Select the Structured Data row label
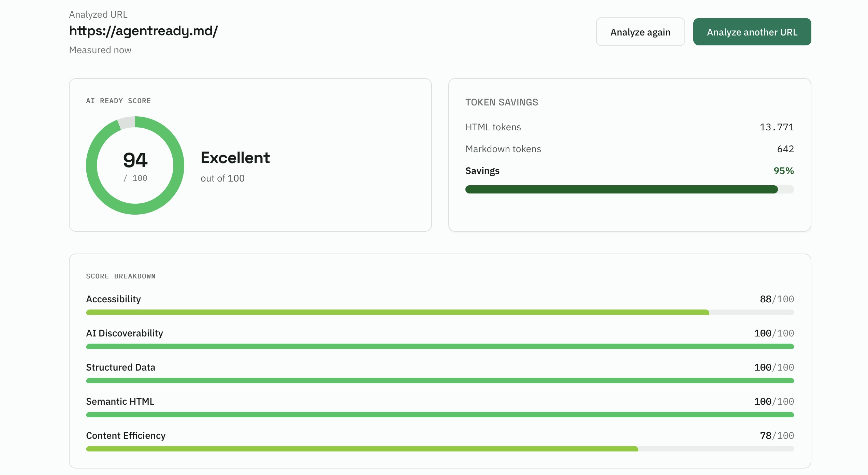The width and height of the screenshot is (868, 475). coord(120,367)
